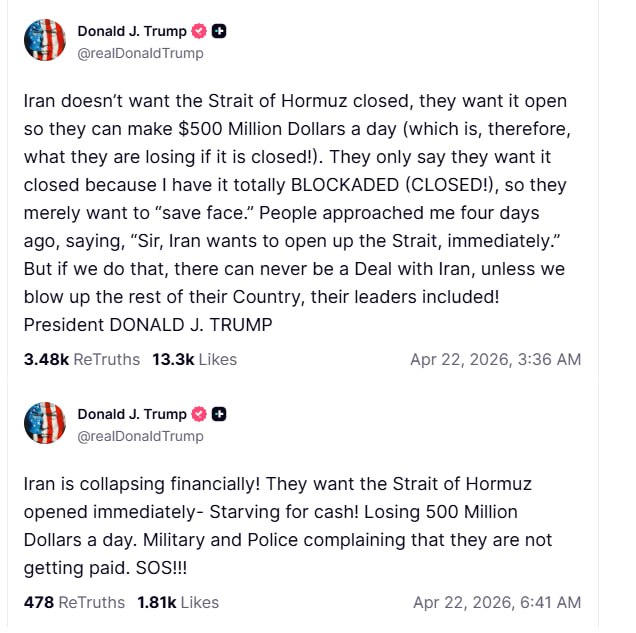Viewport: 636px width, 633px height.
Task: Click the black plus badge on second post
Action: 220,414
